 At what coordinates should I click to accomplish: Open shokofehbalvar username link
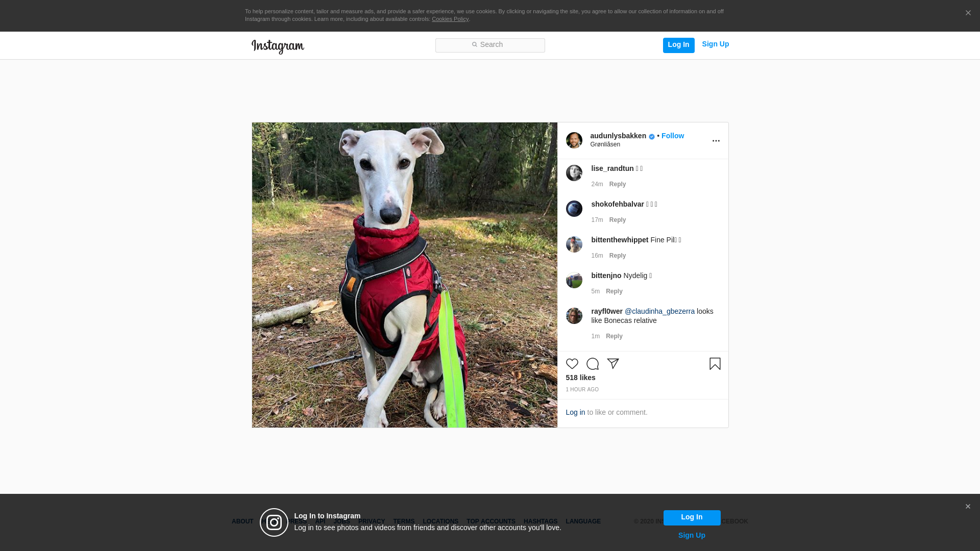point(618,204)
